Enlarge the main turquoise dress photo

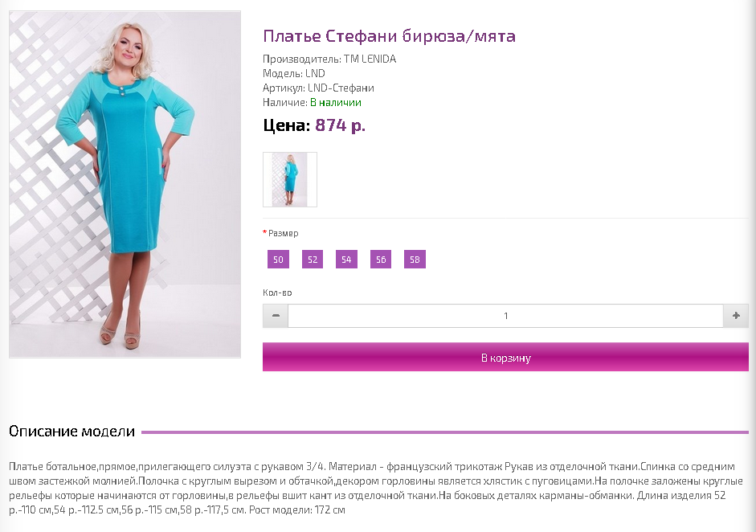coord(125,184)
